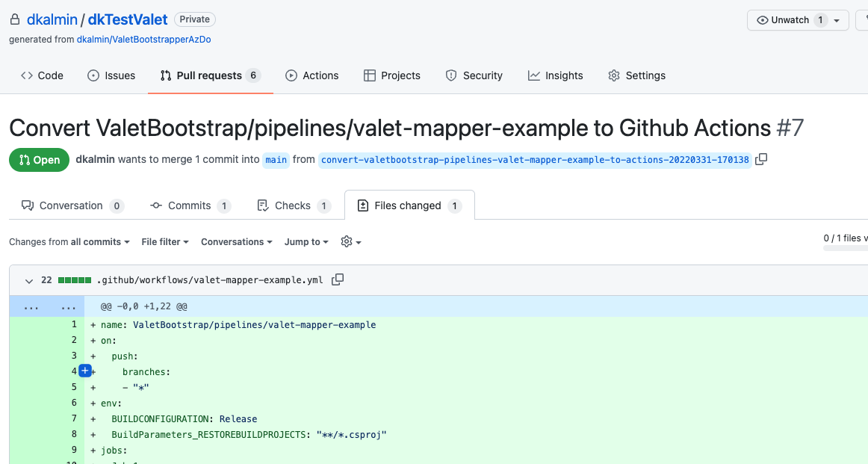Open the Changes from all commits dropdown
The image size is (868, 464).
coord(69,242)
